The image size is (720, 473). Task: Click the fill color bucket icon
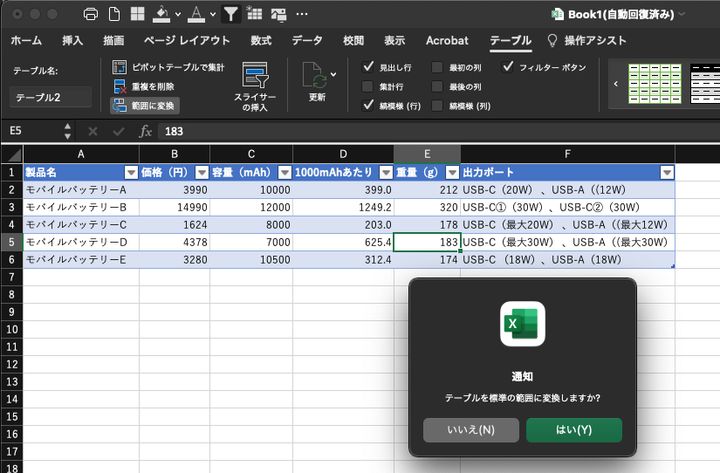(x=160, y=14)
